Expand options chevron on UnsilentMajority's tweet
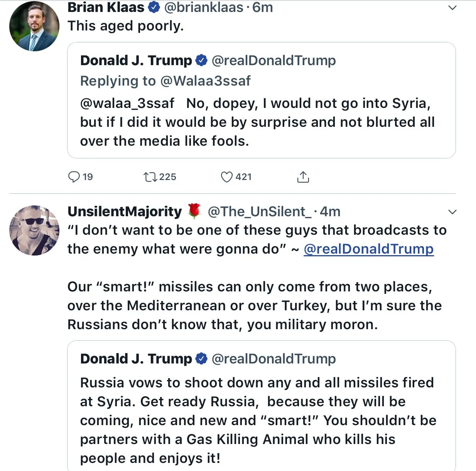This screenshot has height=471, width=476. [452, 212]
